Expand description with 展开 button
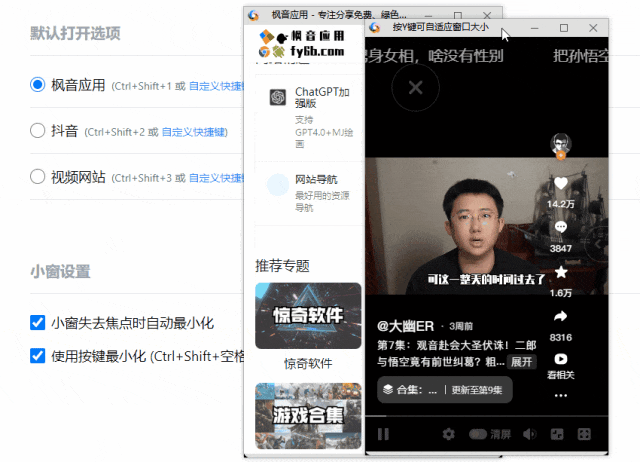 pos(521,362)
